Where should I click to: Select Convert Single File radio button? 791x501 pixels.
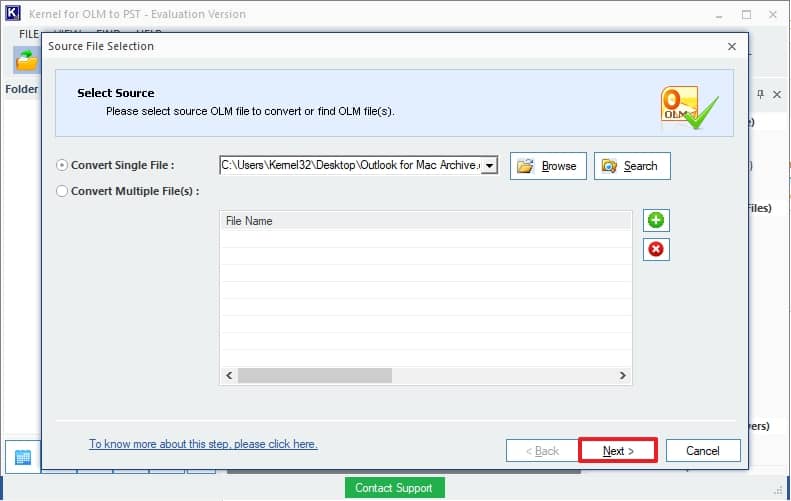pos(62,165)
